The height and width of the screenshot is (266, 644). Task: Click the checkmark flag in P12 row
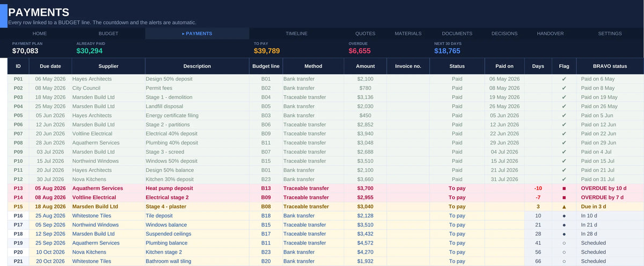pos(564,179)
